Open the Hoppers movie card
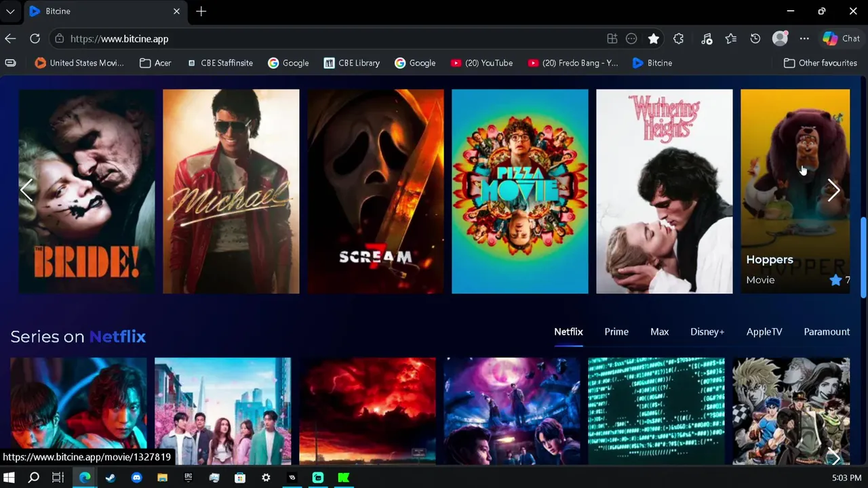 point(795,191)
